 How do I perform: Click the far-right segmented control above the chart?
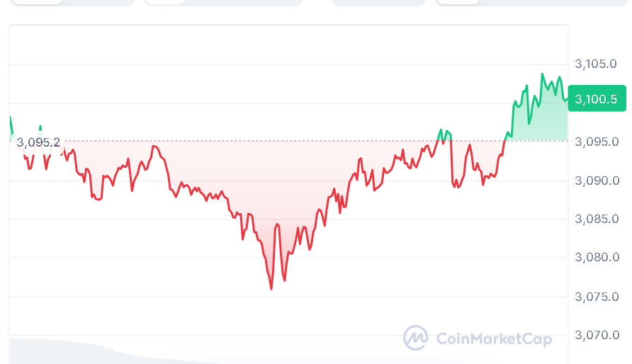(507, 2)
